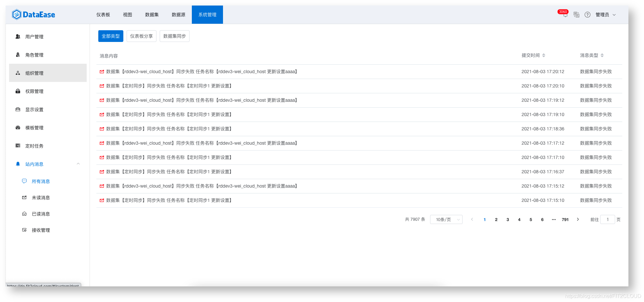The width and height of the screenshot is (644, 302).
Task: Click the 组织管理 sidebar icon
Action: tap(18, 73)
